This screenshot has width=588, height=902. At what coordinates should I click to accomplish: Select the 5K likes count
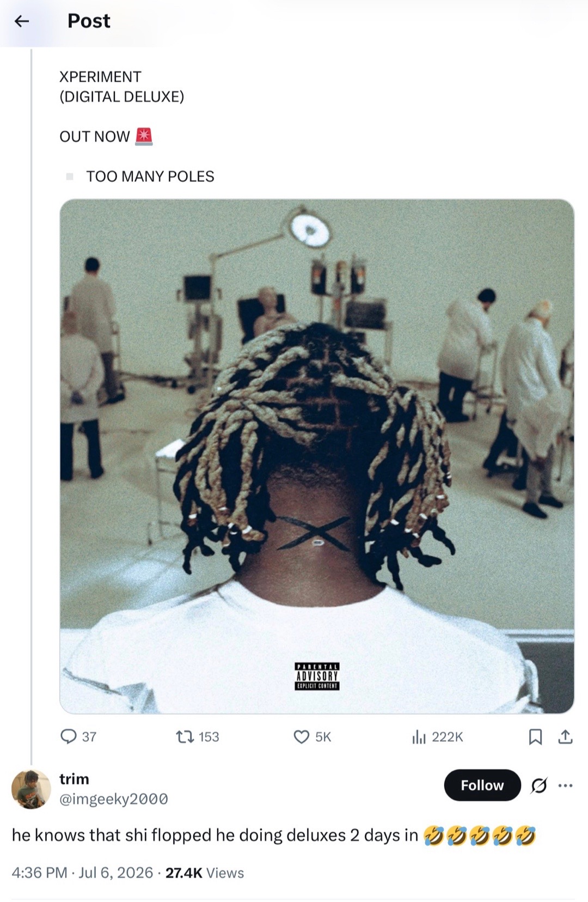pos(323,737)
